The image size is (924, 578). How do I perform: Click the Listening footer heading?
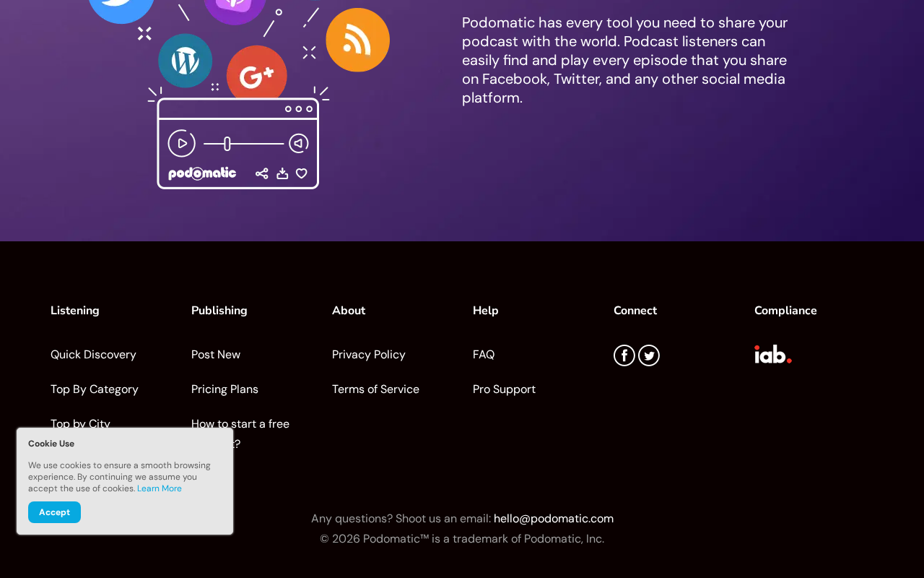point(75,311)
